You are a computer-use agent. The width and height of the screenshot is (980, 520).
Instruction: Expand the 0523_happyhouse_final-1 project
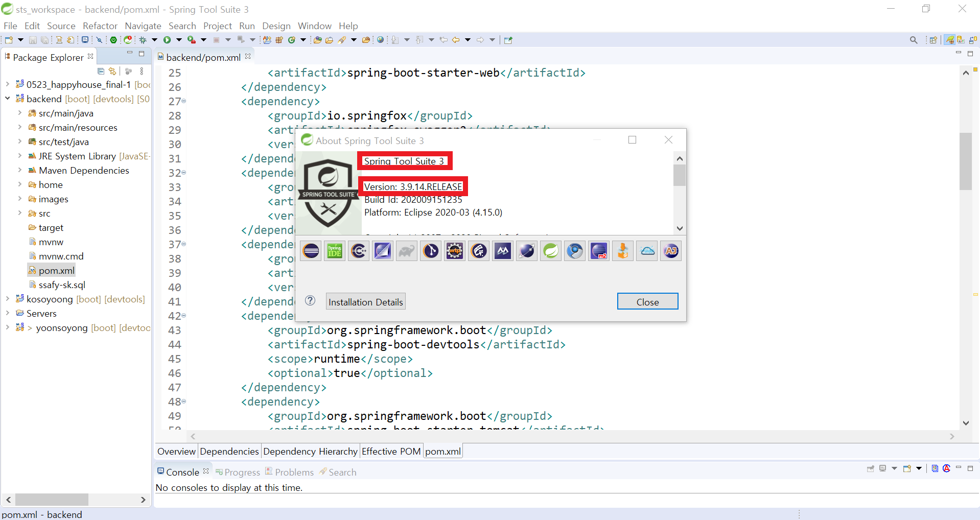[8, 84]
